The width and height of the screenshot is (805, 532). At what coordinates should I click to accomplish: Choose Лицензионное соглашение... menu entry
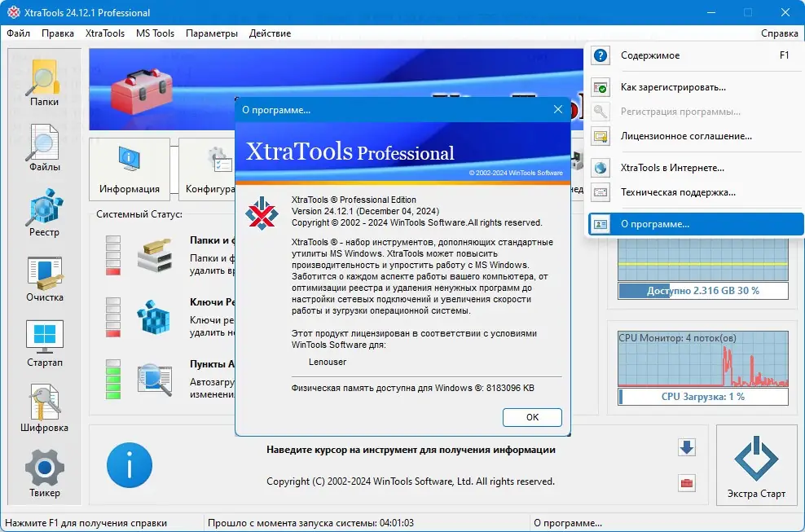(x=696, y=136)
